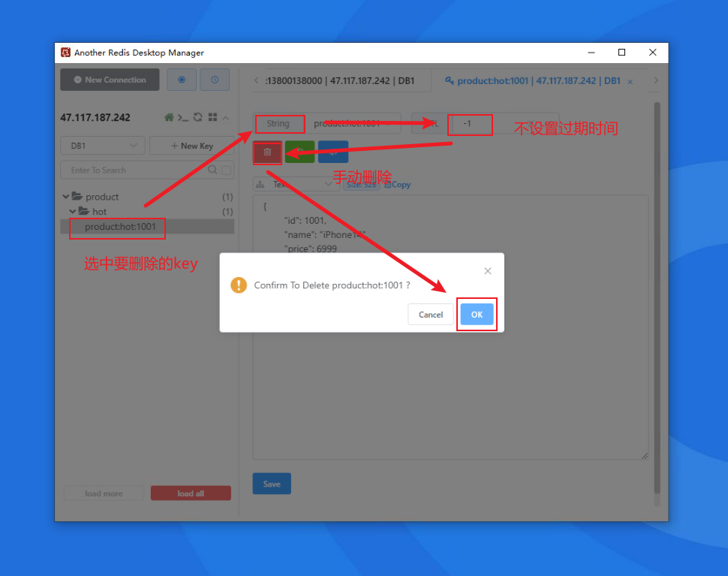Click the red load all button
The height and width of the screenshot is (576, 728).
(x=191, y=493)
